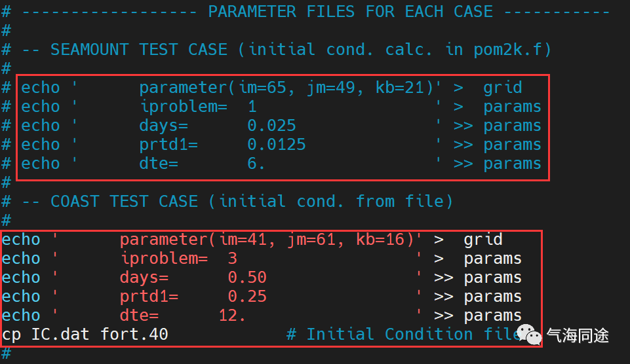Click the value '0.0125' on the prtd1 line

277,145
